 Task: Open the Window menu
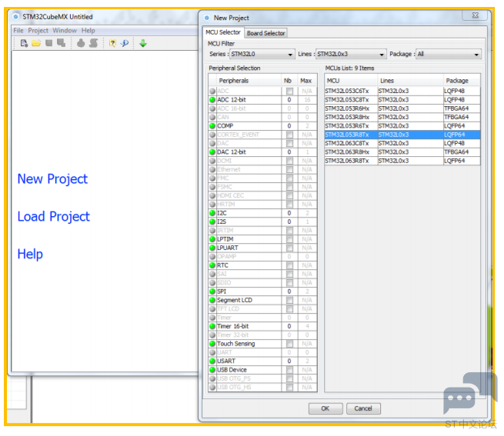click(65, 31)
